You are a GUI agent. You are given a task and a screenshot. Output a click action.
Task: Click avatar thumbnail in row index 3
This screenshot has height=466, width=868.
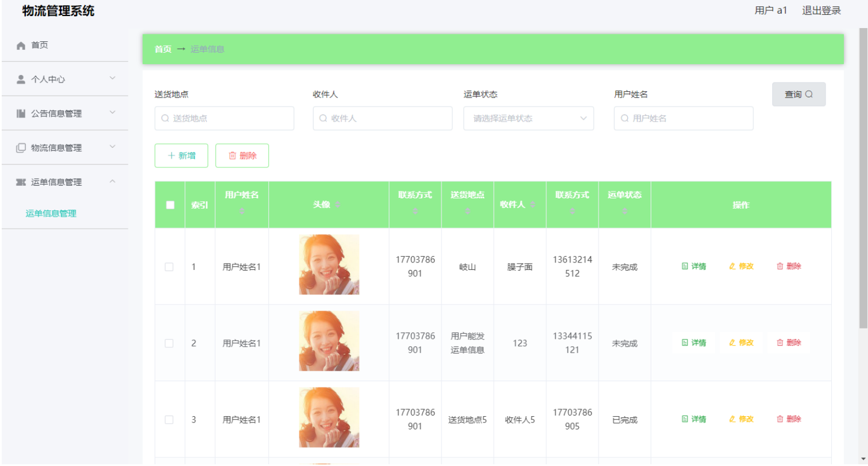pyautogui.click(x=329, y=418)
